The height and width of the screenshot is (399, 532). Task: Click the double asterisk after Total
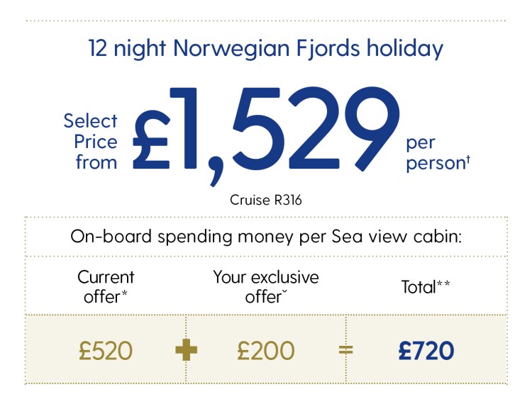tap(443, 283)
